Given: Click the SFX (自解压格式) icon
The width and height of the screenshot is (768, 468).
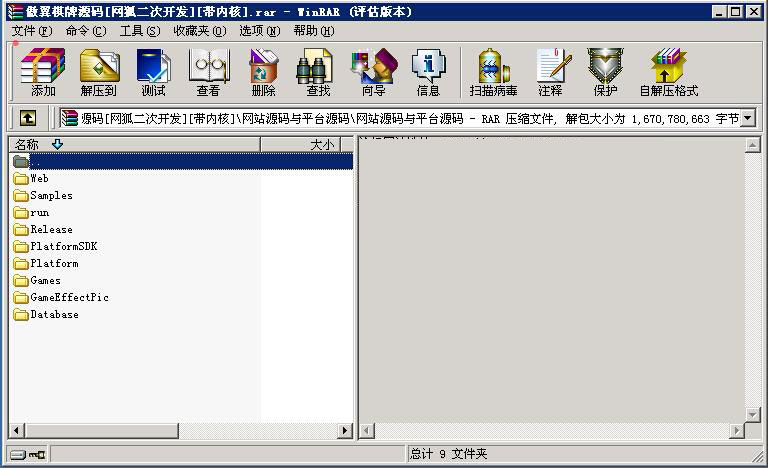Looking at the screenshot, I should pos(668,72).
